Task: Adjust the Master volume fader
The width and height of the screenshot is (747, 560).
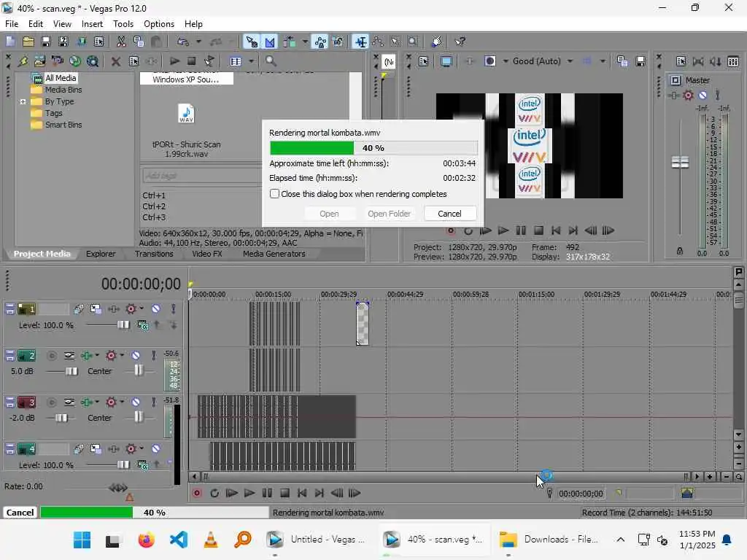Action: coord(680,163)
